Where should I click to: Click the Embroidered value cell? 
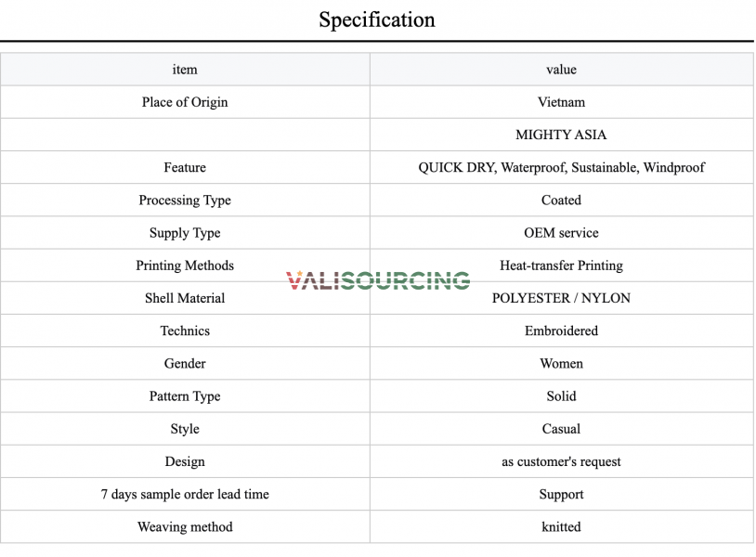[x=561, y=330]
